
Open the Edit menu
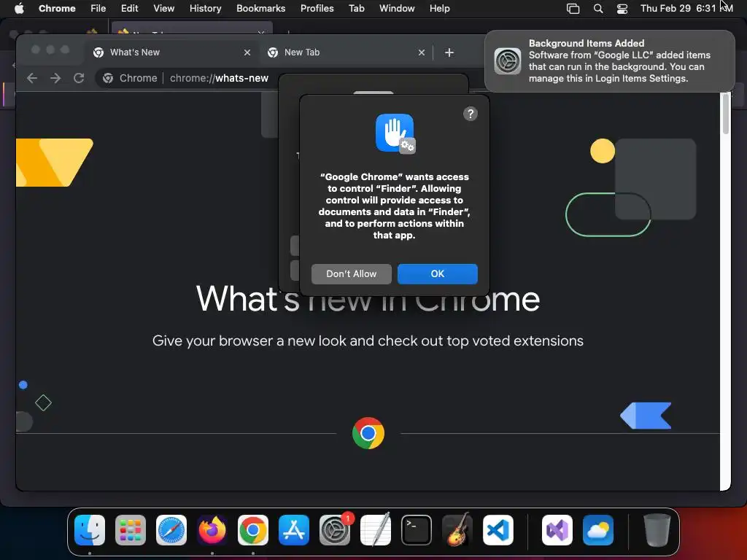(130, 8)
